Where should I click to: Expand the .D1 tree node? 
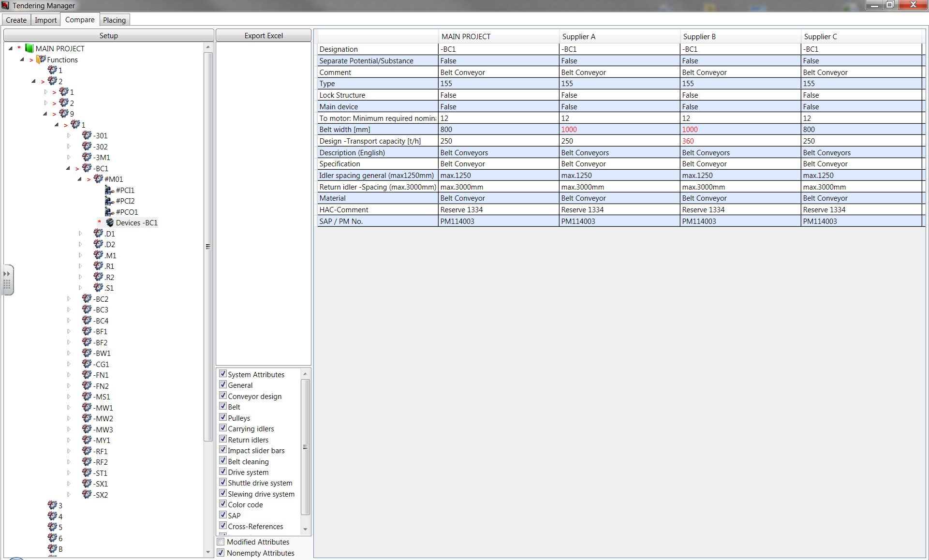point(80,234)
